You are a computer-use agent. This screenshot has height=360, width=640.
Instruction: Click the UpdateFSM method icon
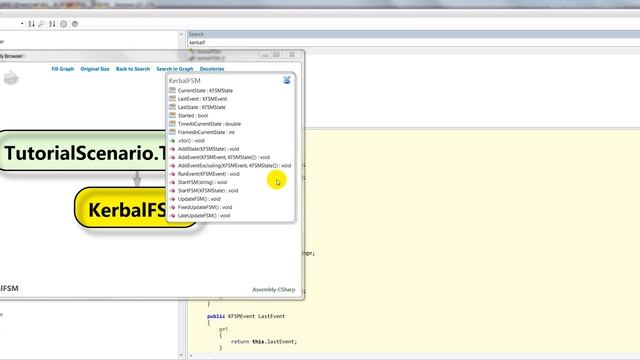pos(172,199)
